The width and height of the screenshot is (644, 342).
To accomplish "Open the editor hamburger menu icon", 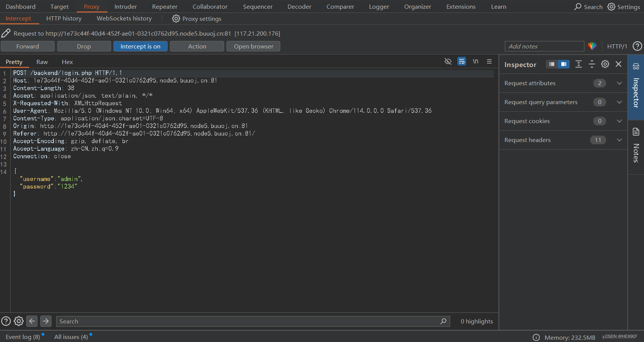I will click(489, 61).
